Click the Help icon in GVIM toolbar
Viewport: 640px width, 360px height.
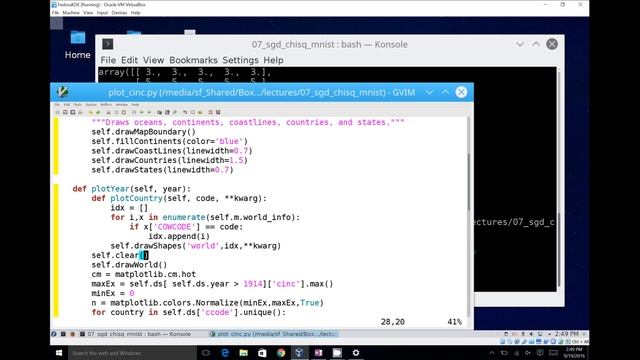(211, 112)
